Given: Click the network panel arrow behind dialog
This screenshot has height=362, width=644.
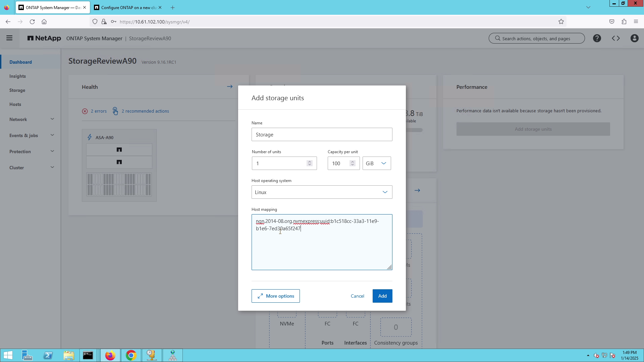Looking at the screenshot, I should [417, 190].
